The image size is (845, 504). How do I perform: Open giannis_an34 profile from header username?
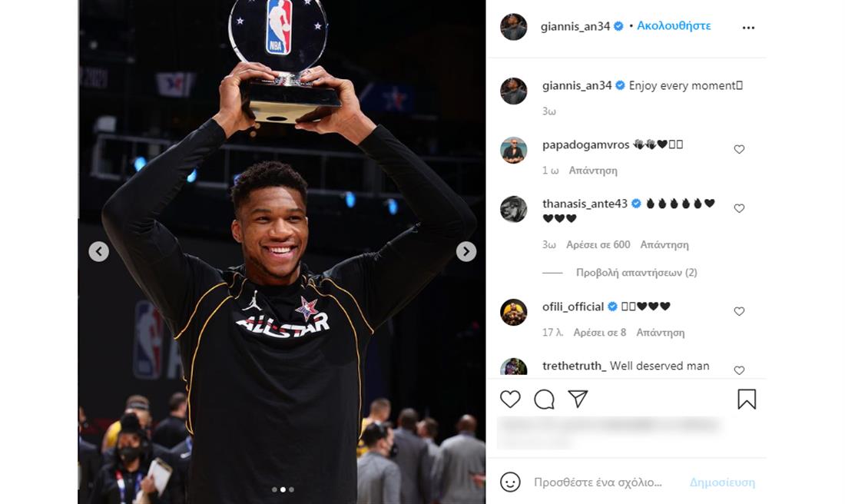575,26
